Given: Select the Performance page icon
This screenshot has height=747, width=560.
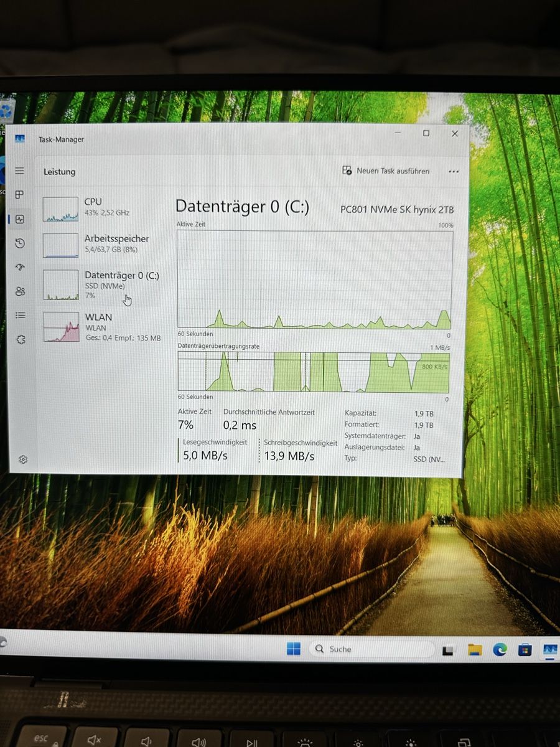Looking at the screenshot, I should click(20, 219).
